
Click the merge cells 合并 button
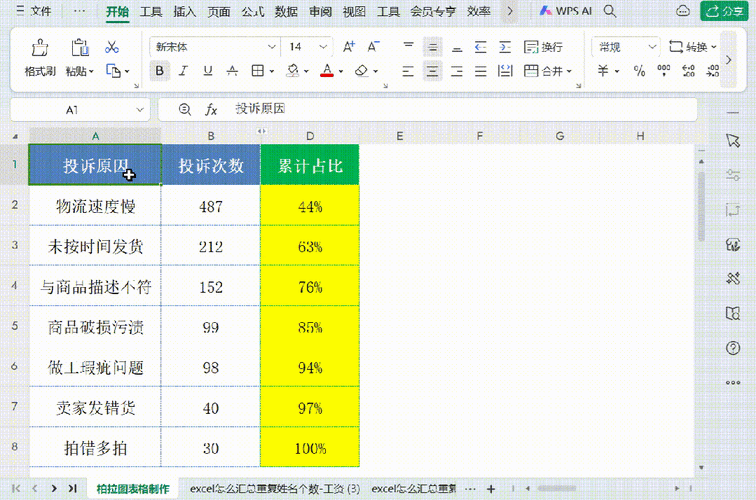pos(543,71)
